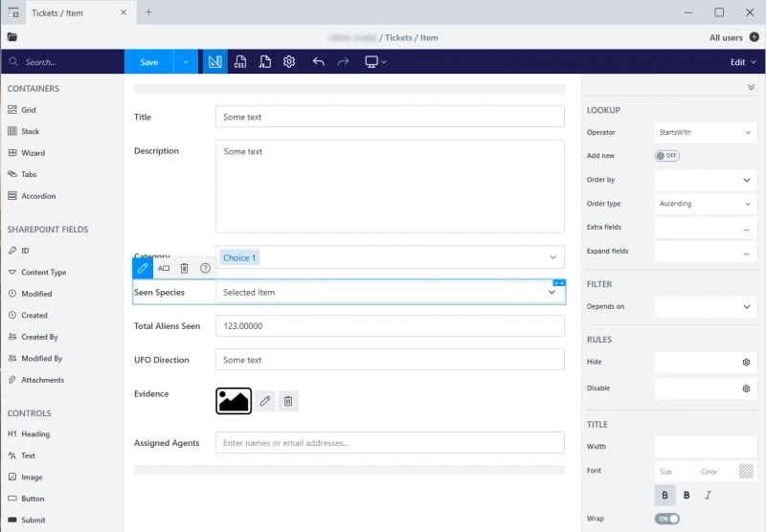Click the Title text input
766x532 pixels.
(x=390, y=117)
